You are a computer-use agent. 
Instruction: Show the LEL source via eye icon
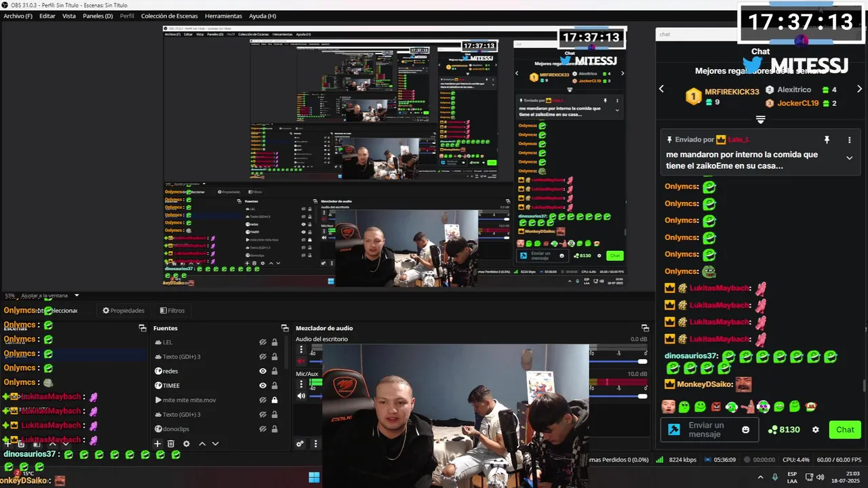point(262,342)
